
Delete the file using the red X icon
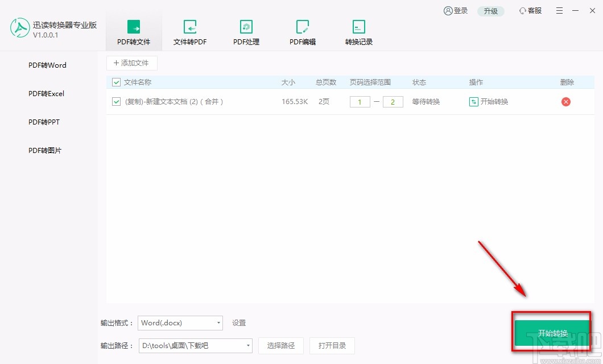[x=566, y=102]
